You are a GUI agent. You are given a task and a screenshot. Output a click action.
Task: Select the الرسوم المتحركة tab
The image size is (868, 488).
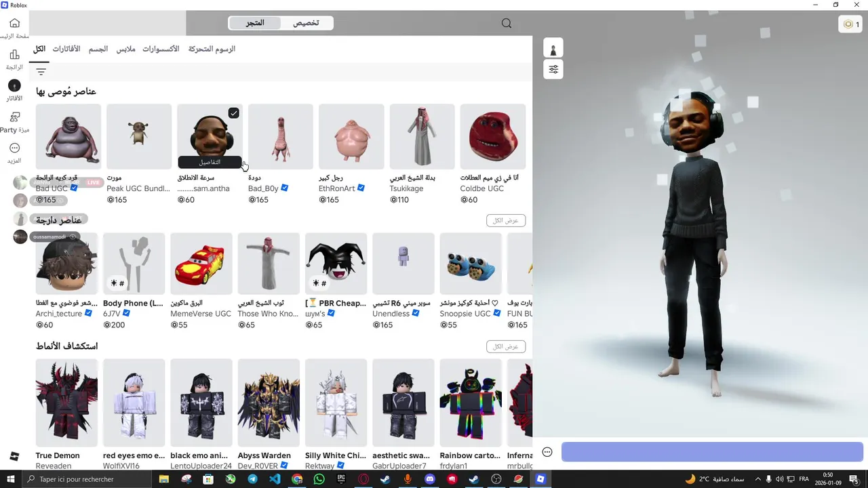212,49
